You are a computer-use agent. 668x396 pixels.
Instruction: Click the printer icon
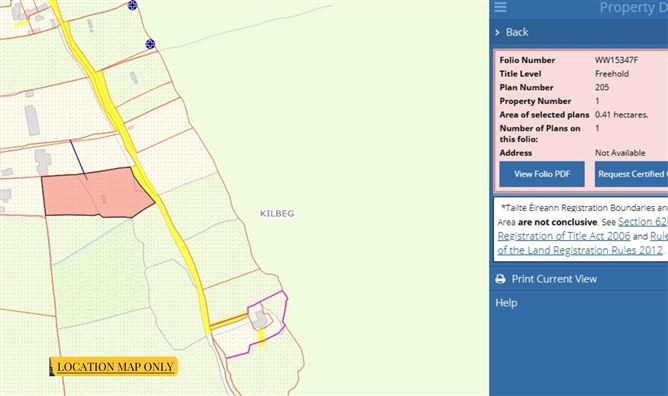tap(501, 279)
